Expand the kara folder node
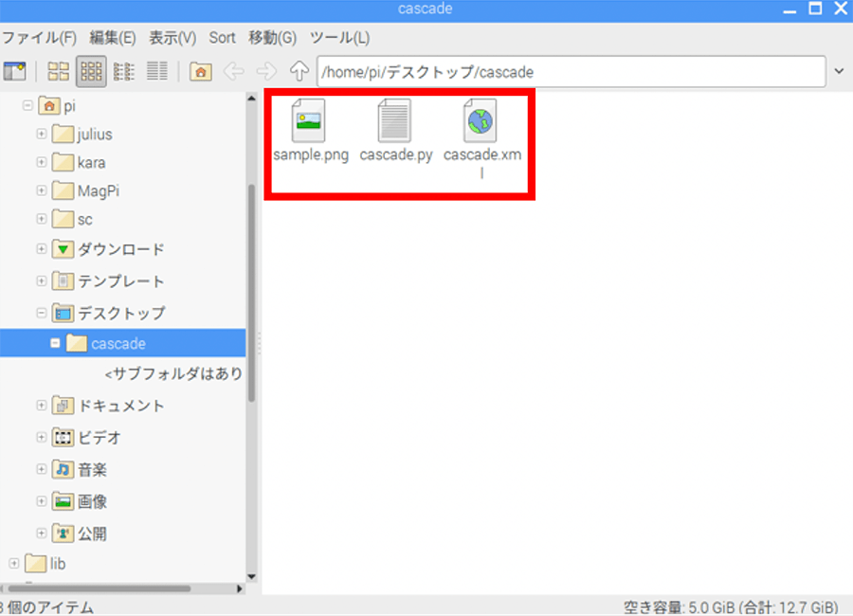This screenshot has width=853, height=616. pos(42,162)
